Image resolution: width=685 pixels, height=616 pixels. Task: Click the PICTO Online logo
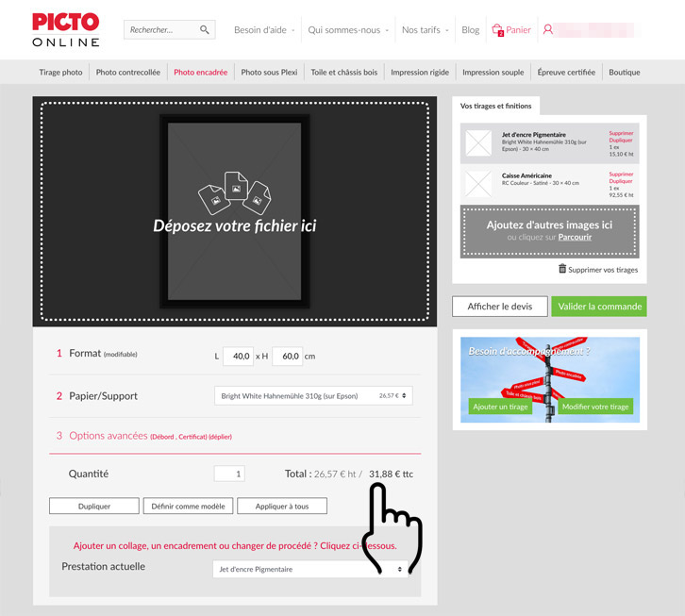tap(65, 29)
